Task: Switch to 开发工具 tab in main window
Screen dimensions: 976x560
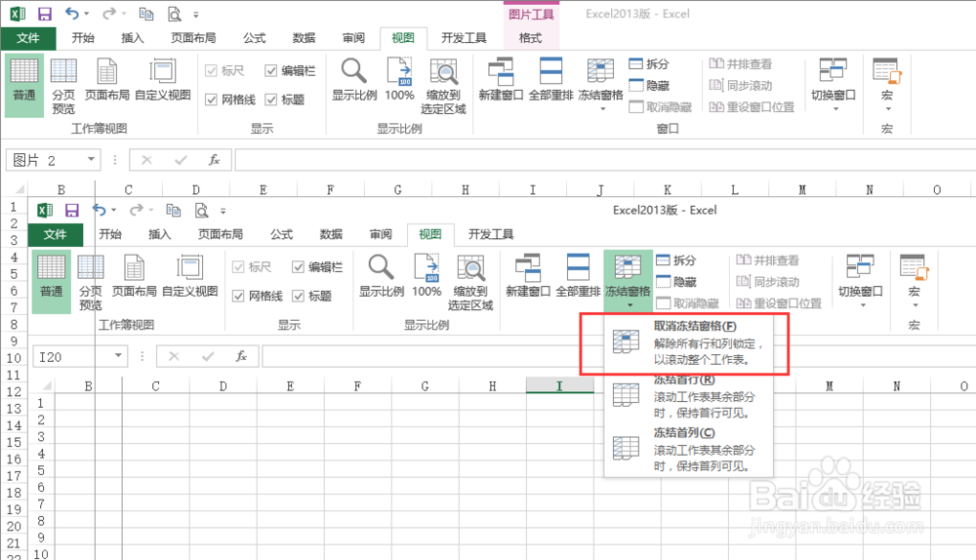Action: click(x=464, y=38)
